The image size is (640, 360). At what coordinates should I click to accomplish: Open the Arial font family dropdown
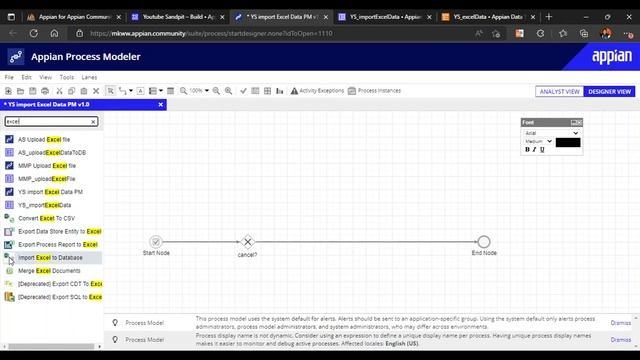[x=551, y=133]
